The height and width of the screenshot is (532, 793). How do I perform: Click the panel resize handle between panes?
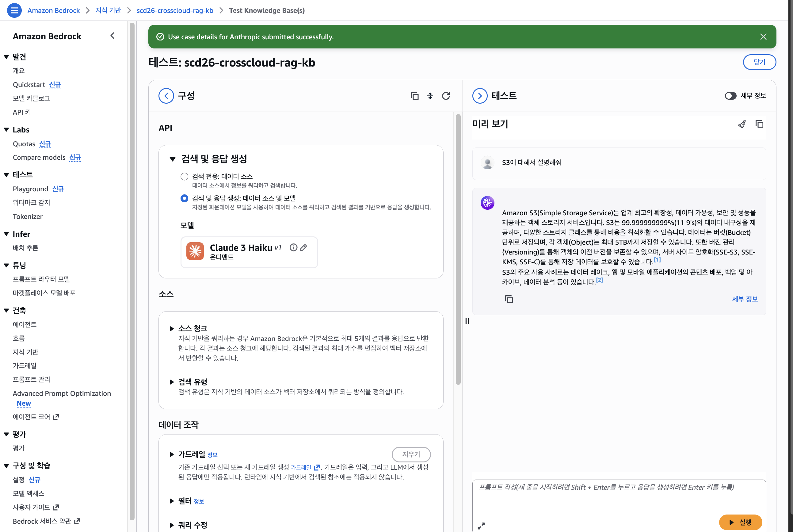[x=467, y=321]
